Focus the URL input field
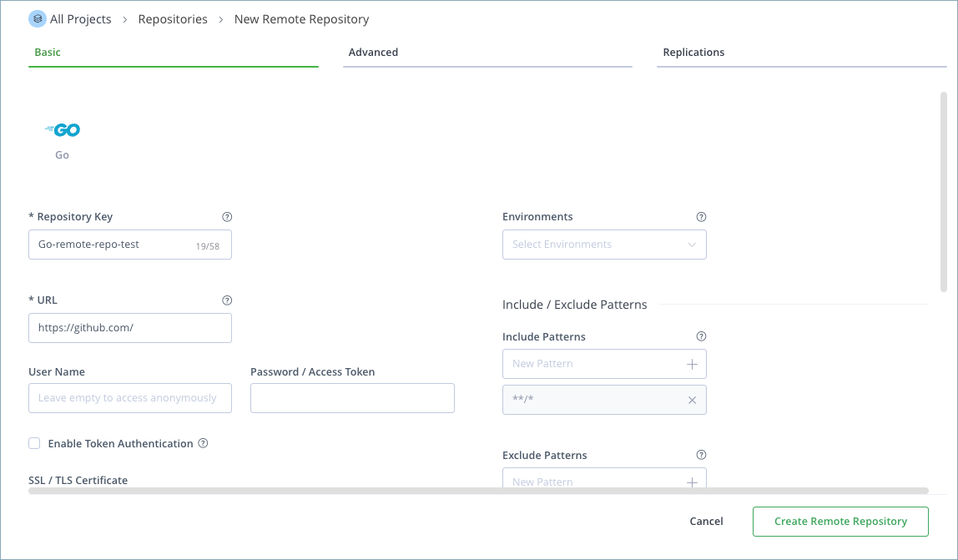The width and height of the screenshot is (958, 560). click(x=130, y=328)
